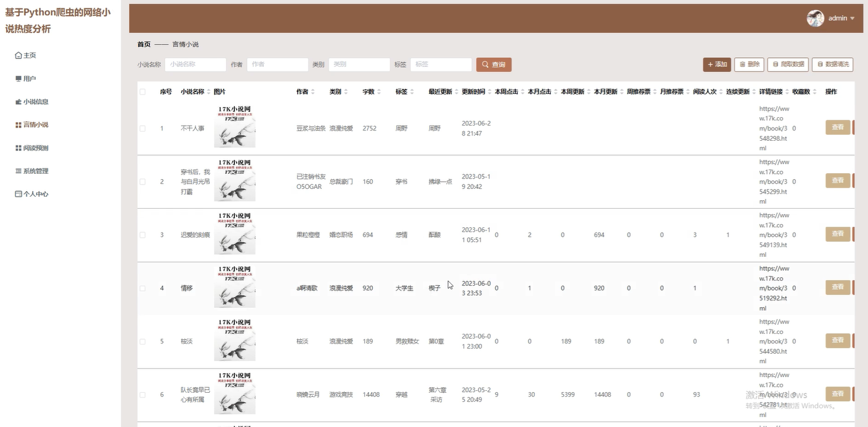Screen dimensions: 868x427
Task: Sort table by 本月点击 column arrows
Action: pos(555,92)
